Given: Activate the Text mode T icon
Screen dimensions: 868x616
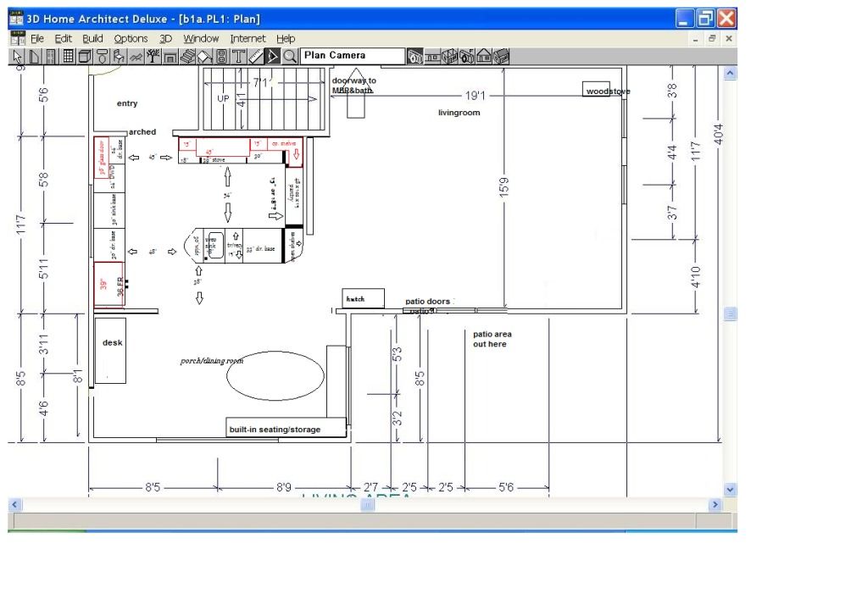Looking at the screenshot, I should coord(238,57).
